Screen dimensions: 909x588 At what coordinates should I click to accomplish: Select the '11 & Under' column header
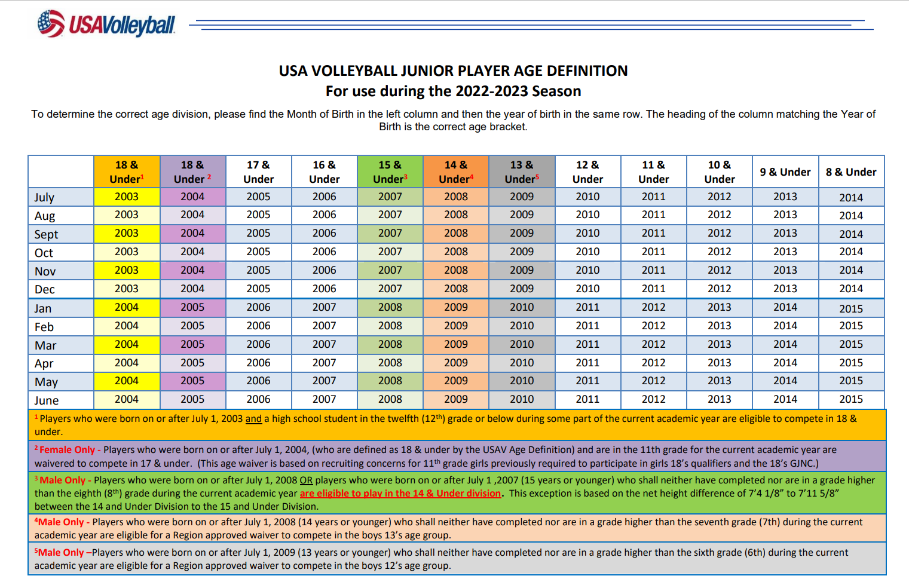(654, 172)
